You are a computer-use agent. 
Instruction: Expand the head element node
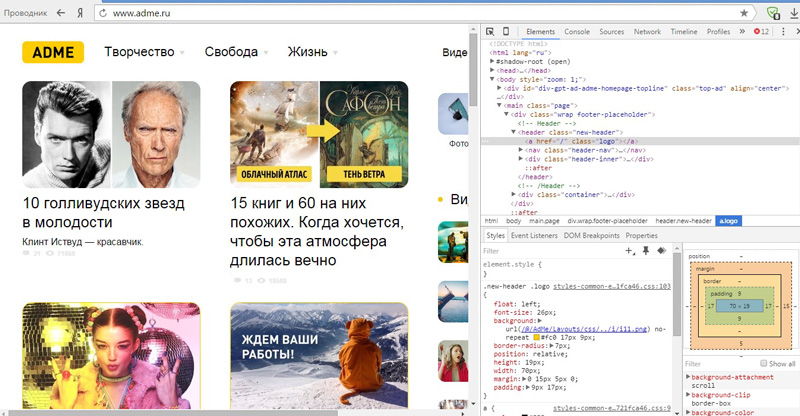(x=494, y=70)
